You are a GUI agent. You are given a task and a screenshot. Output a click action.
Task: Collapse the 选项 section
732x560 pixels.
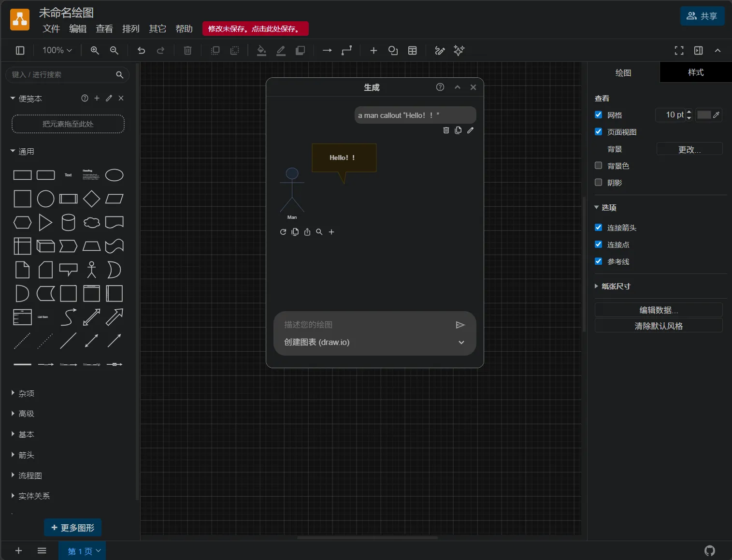tap(605, 207)
